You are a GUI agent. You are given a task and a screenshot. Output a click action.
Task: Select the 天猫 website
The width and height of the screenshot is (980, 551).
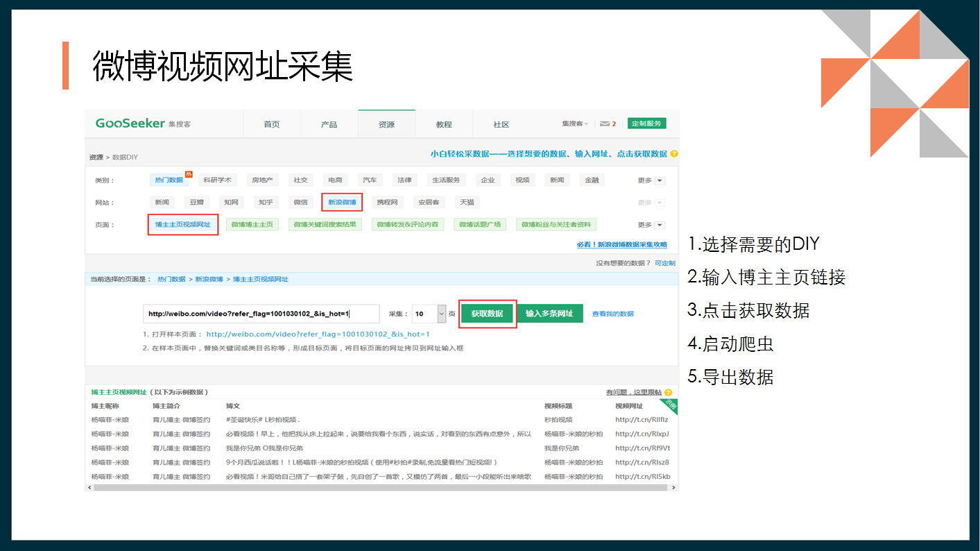pos(467,202)
